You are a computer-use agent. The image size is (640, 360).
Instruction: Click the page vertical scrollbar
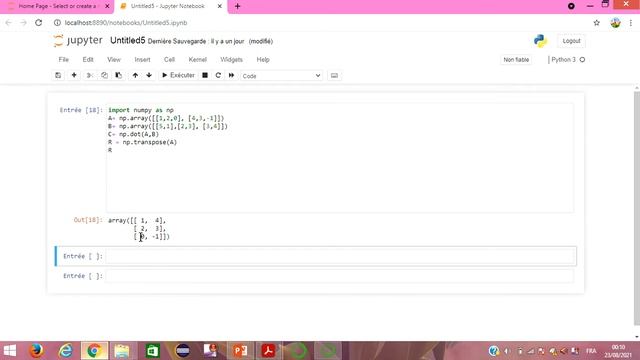tap(637, 208)
